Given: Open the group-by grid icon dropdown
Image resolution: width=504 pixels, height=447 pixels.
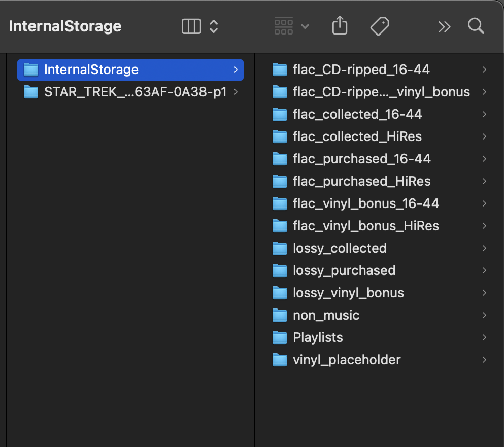Looking at the screenshot, I should pyautogui.click(x=291, y=26).
